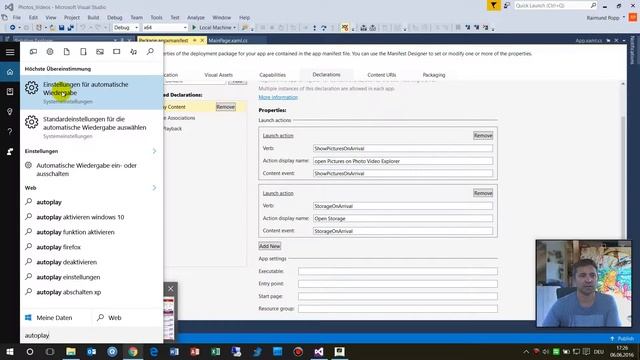The height and width of the screenshot is (360, 640).
Task: Switch to the Packaging tab
Action: tap(434, 75)
